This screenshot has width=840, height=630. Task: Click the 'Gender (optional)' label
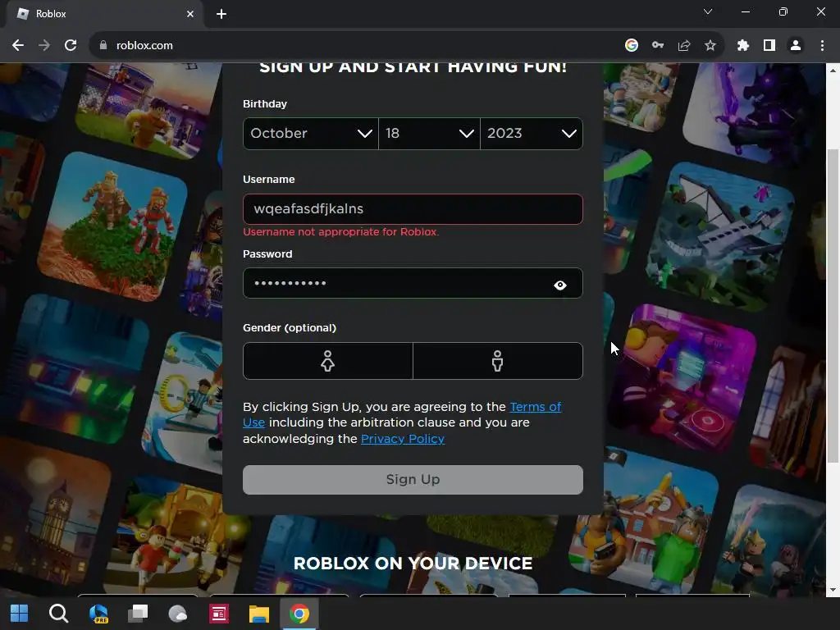[290, 328]
